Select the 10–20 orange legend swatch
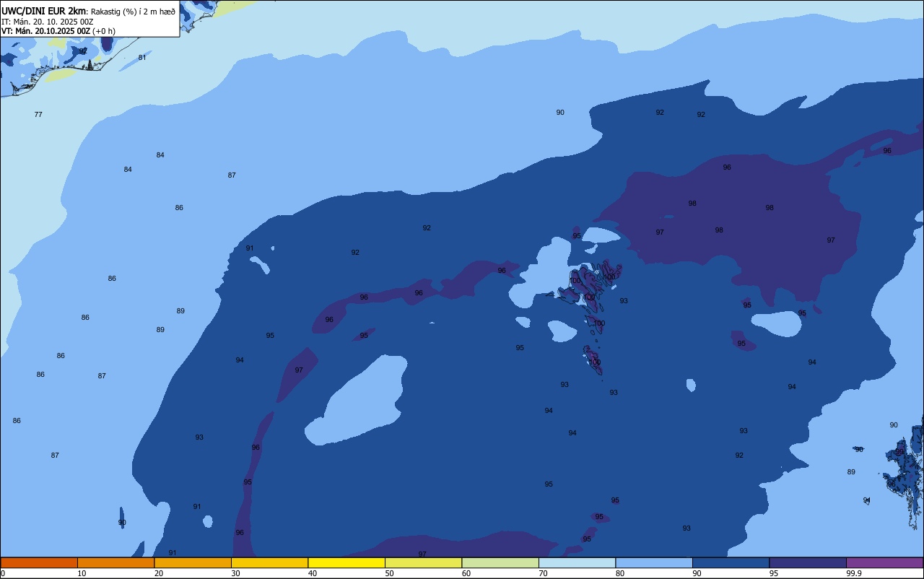Viewport: 924px width, 579px height. (x=115, y=562)
